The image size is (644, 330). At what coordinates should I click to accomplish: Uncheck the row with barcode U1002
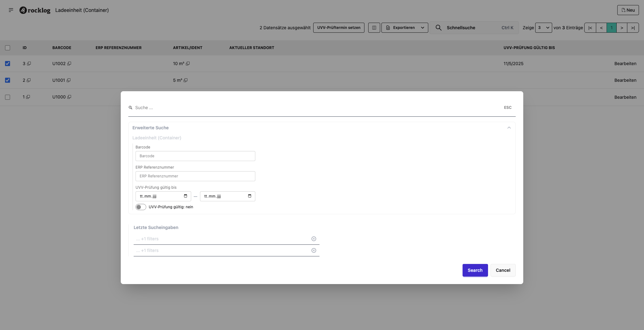click(x=8, y=64)
